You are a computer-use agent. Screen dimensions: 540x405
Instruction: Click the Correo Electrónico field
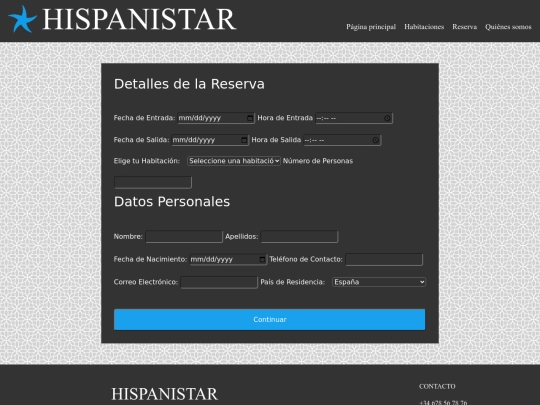pos(219,282)
